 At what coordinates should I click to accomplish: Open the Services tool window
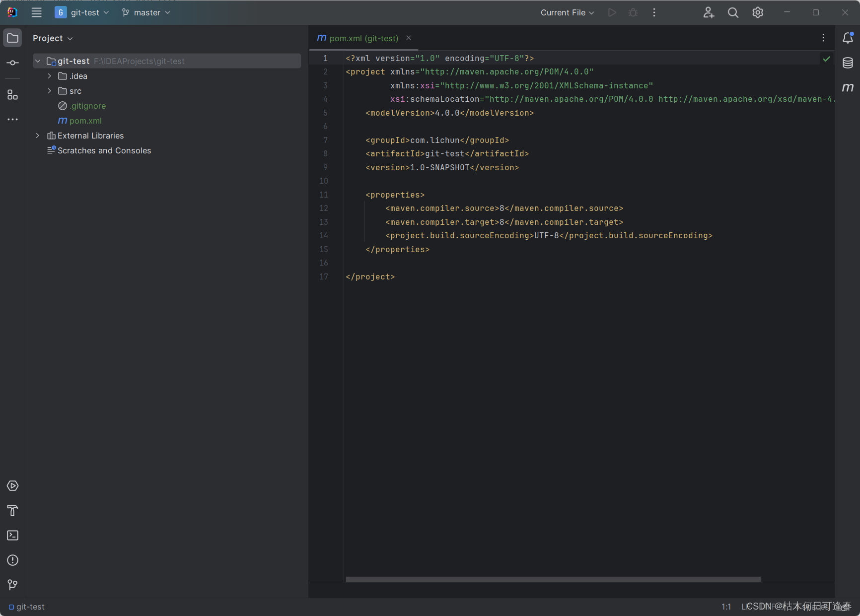pyautogui.click(x=12, y=486)
